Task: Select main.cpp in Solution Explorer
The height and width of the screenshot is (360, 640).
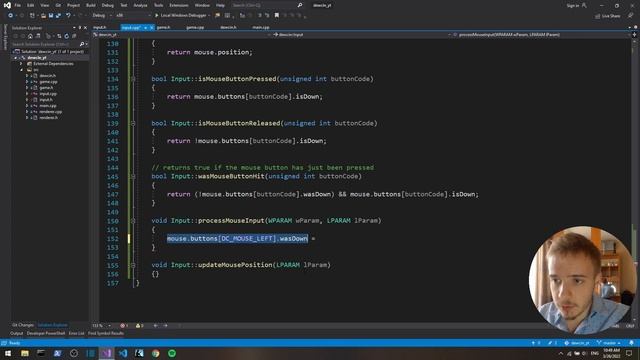Action: 48,106
